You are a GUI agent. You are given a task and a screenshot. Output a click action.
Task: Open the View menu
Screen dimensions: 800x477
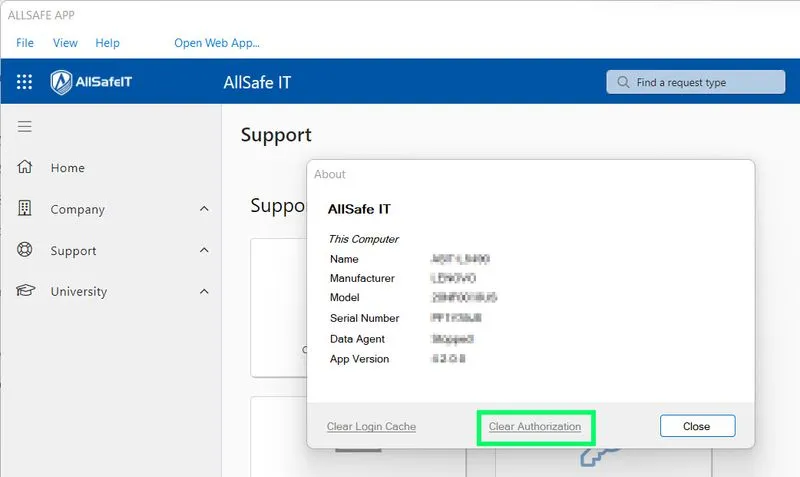pyautogui.click(x=65, y=43)
